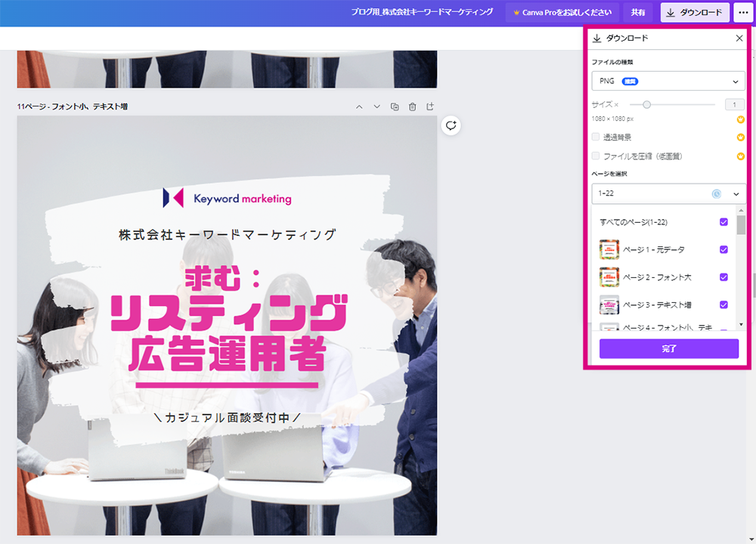Close the download panel with the X
The image size is (756, 544).
[x=739, y=38]
